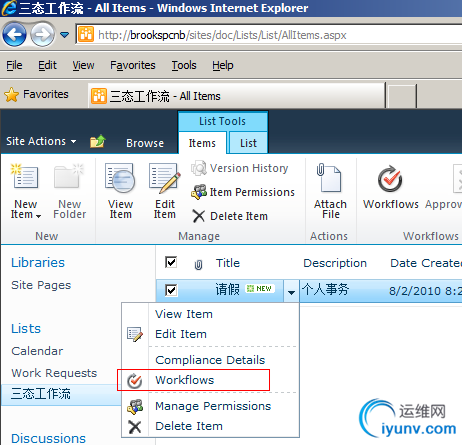Screen dimensions: 462x445
Task: Click the Manage Permissions context menu icon
Action: click(x=135, y=407)
